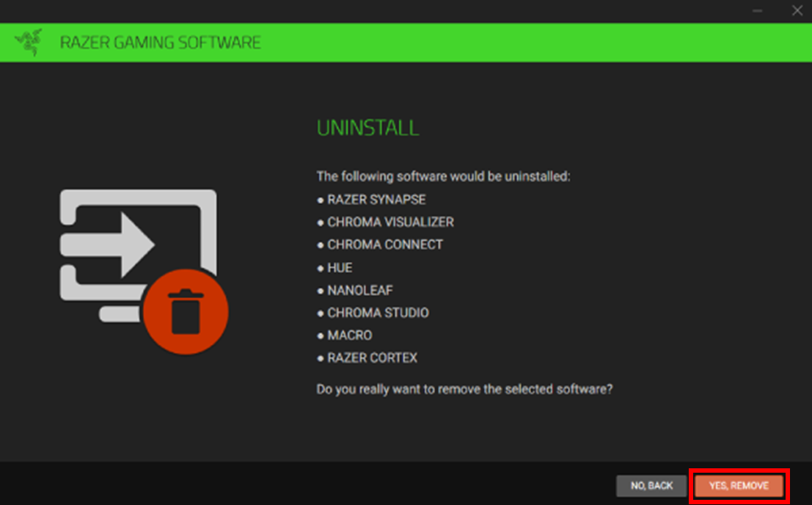The height and width of the screenshot is (505, 812).
Task: Click the Razer snake logo
Action: pyautogui.click(x=29, y=43)
